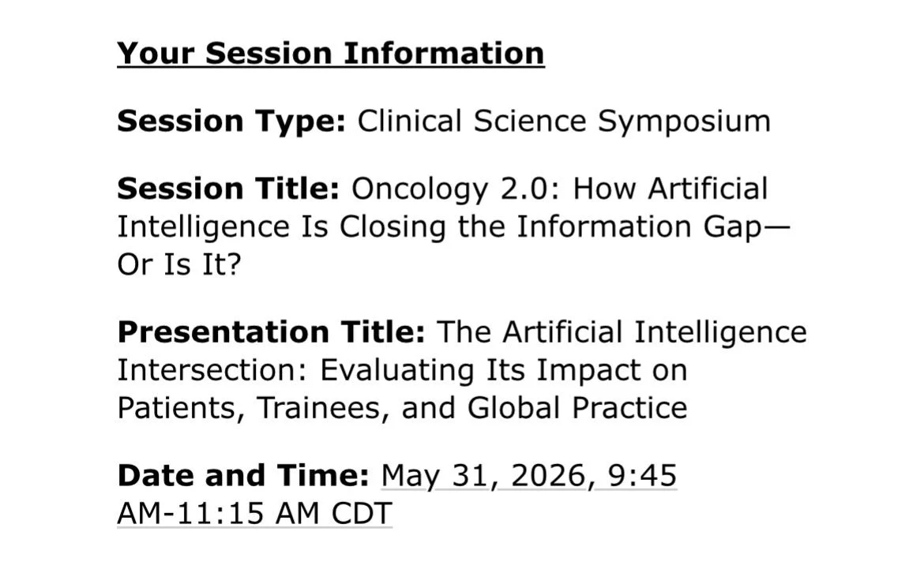Click the Your Session Information heading
The width and height of the screenshot is (924, 573).
pyautogui.click(x=330, y=54)
